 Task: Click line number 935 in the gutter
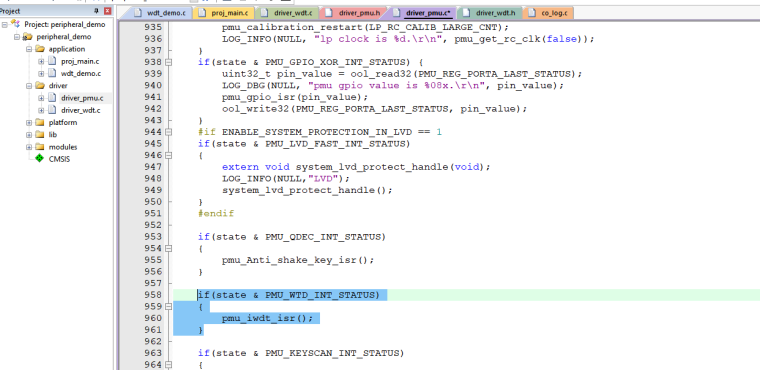coord(153,27)
